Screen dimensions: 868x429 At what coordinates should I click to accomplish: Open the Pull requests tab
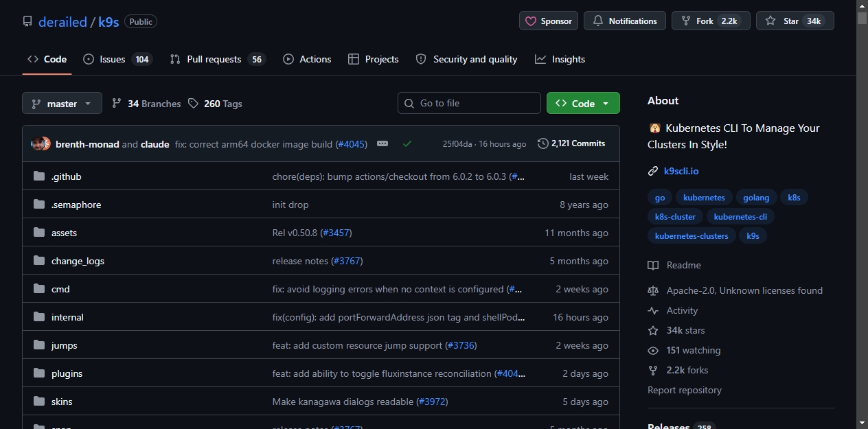tap(218, 59)
